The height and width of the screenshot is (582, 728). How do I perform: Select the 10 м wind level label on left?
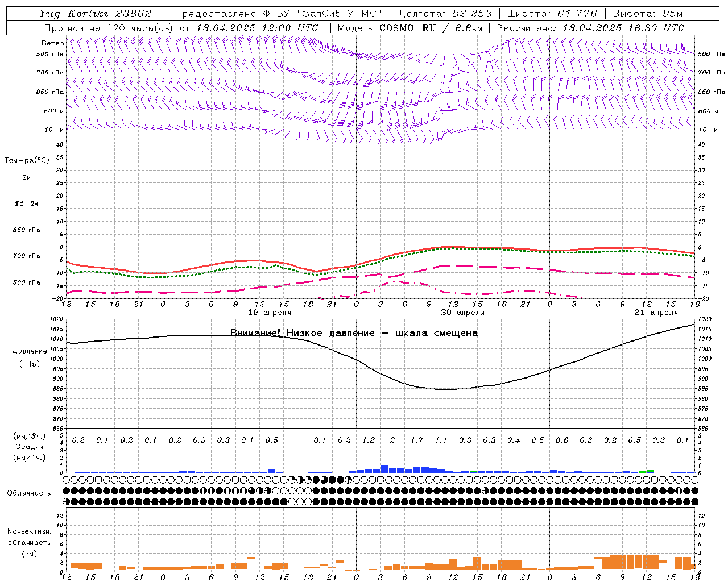tap(54, 130)
